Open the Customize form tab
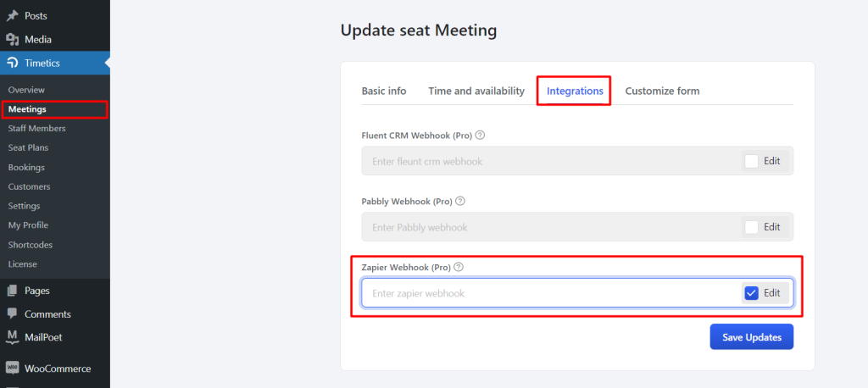868x388 pixels. coord(663,91)
